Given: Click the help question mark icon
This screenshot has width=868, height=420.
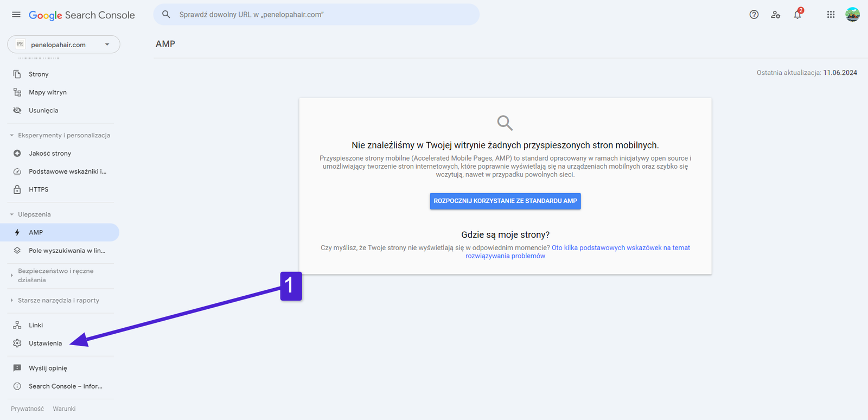Looking at the screenshot, I should 754,15.
